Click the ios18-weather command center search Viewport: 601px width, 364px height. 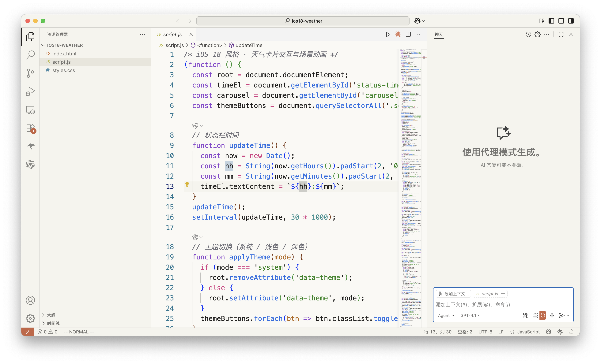coord(303,21)
